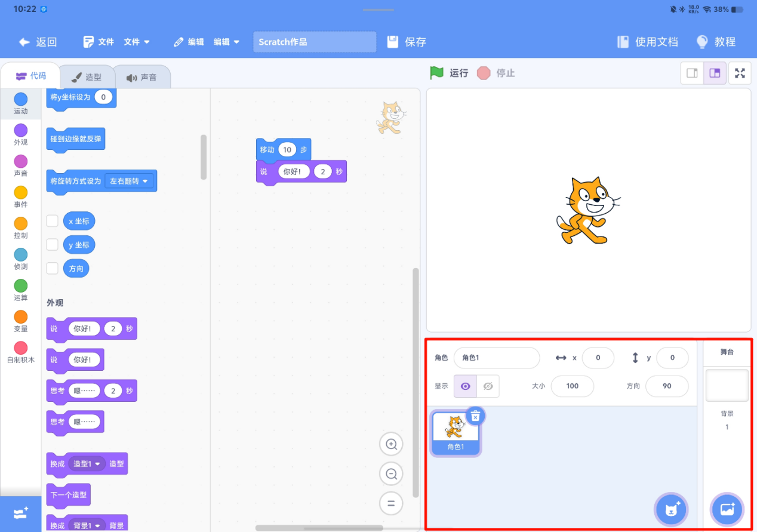This screenshot has height=532, width=757.
Task: Delete sprite 角色1 with trash icon
Action: click(x=475, y=416)
